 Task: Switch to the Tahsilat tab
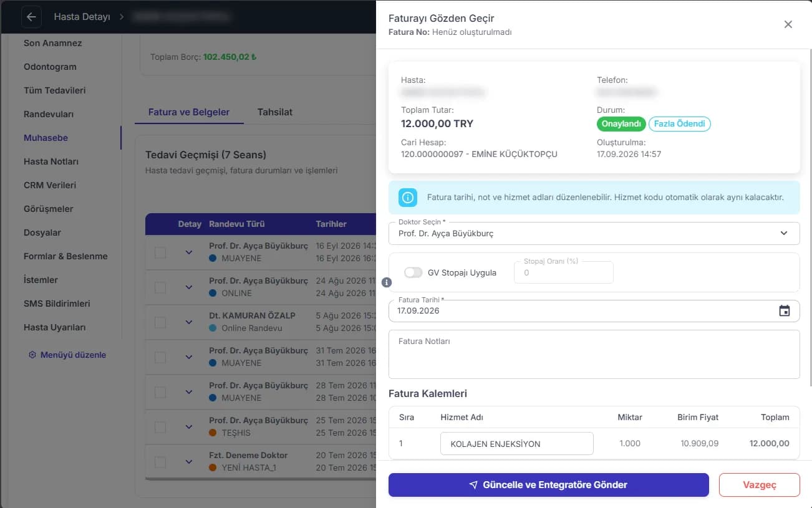275,112
